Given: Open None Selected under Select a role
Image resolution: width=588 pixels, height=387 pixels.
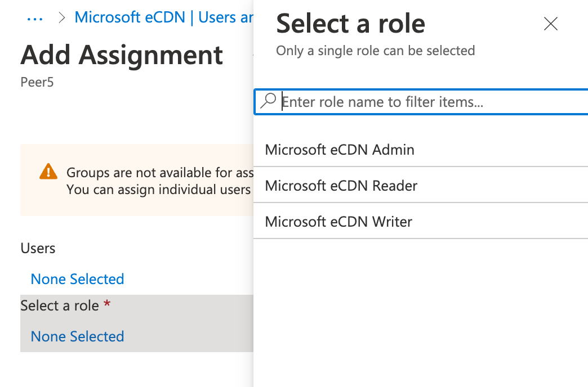Looking at the screenshot, I should 77,336.
